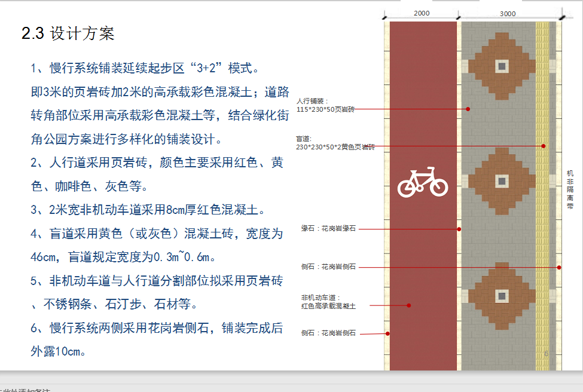Click the "缘石：花岗岩缘石" annotation label
583x392 pixels.
coord(328,229)
